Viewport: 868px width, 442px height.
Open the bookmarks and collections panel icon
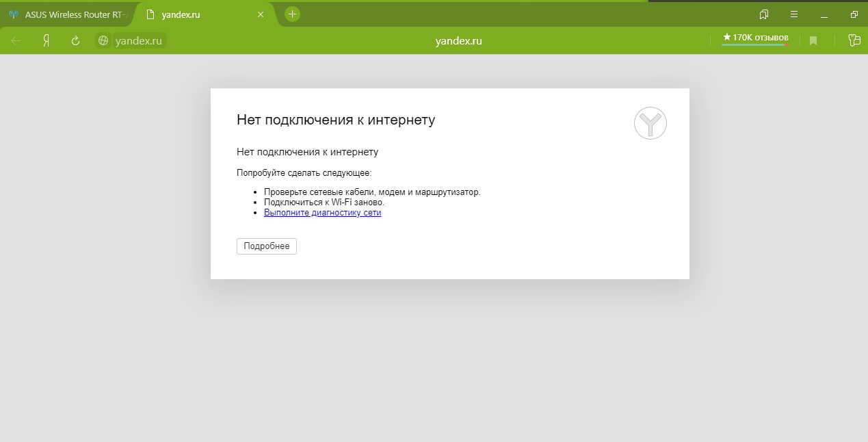click(764, 14)
